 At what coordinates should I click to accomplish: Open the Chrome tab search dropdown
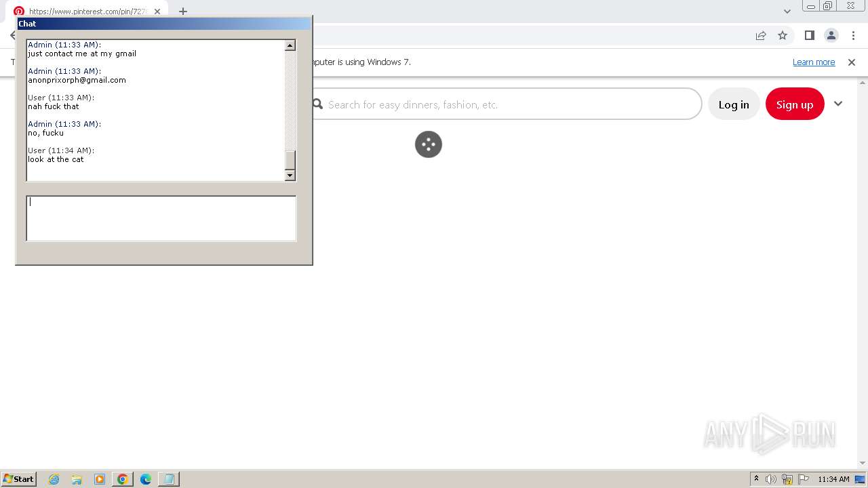pyautogui.click(x=787, y=12)
